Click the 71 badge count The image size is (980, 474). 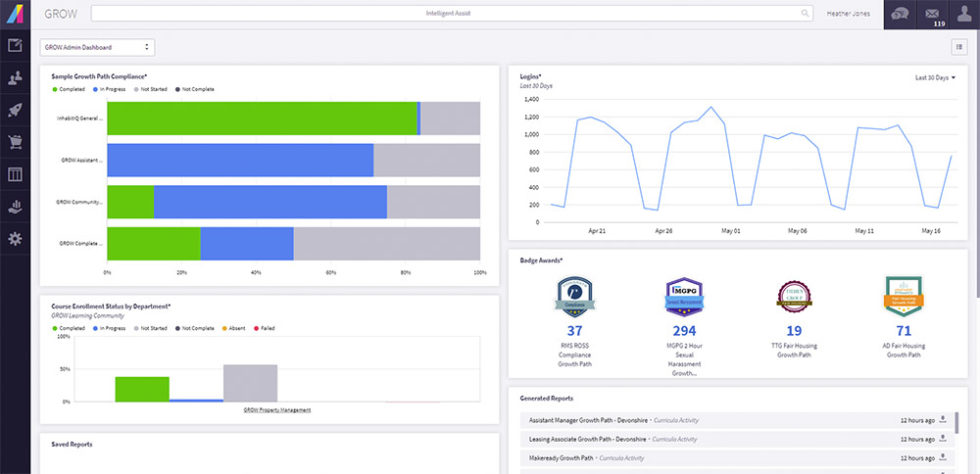[x=904, y=331]
